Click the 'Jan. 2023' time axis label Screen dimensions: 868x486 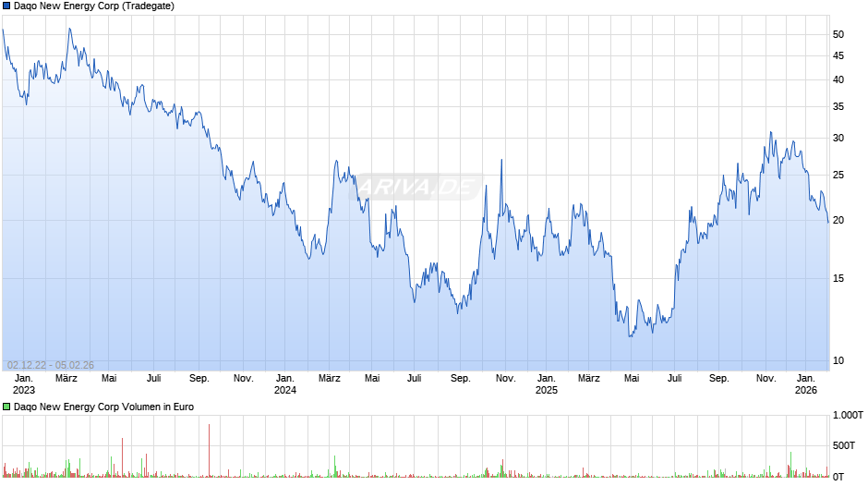(x=23, y=384)
